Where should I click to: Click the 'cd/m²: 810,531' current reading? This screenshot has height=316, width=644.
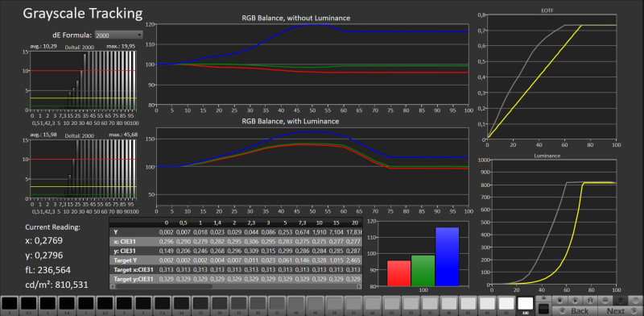click(56, 285)
